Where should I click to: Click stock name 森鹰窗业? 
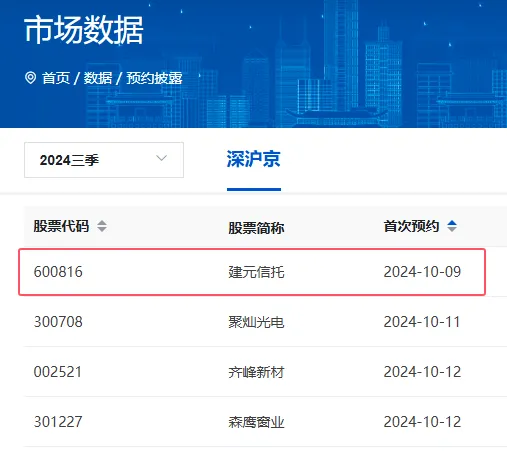[256, 422]
